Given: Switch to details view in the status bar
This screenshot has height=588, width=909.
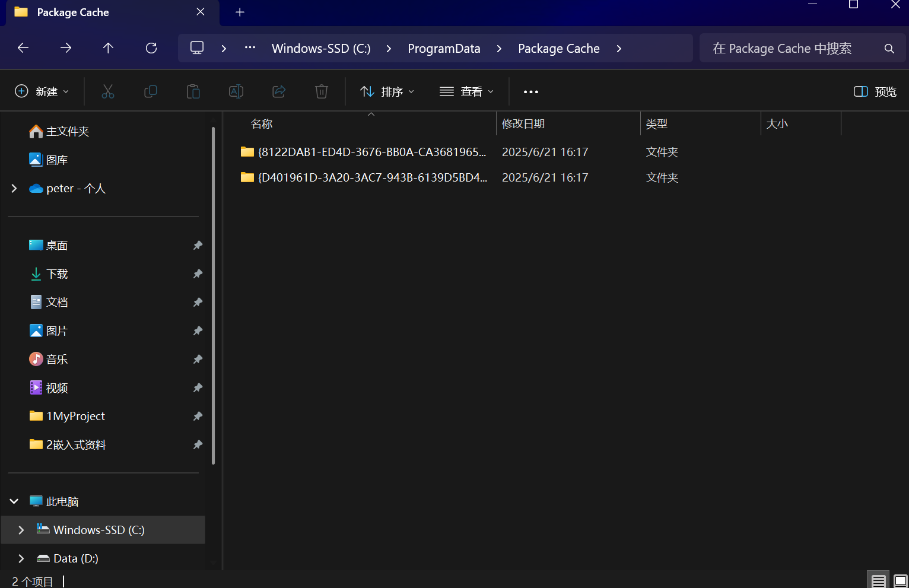Looking at the screenshot, I should coord(878,580).
